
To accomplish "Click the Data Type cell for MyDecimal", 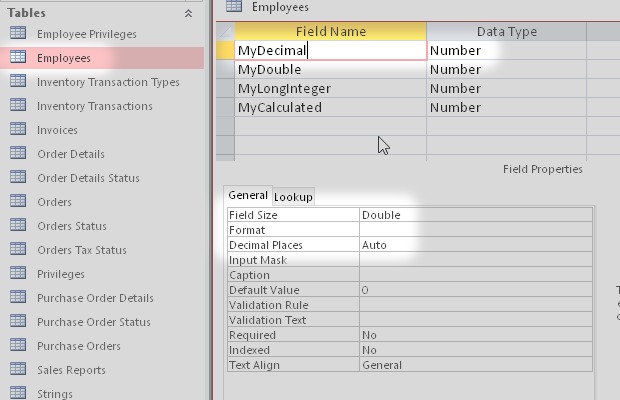I will tap(505, 50).
